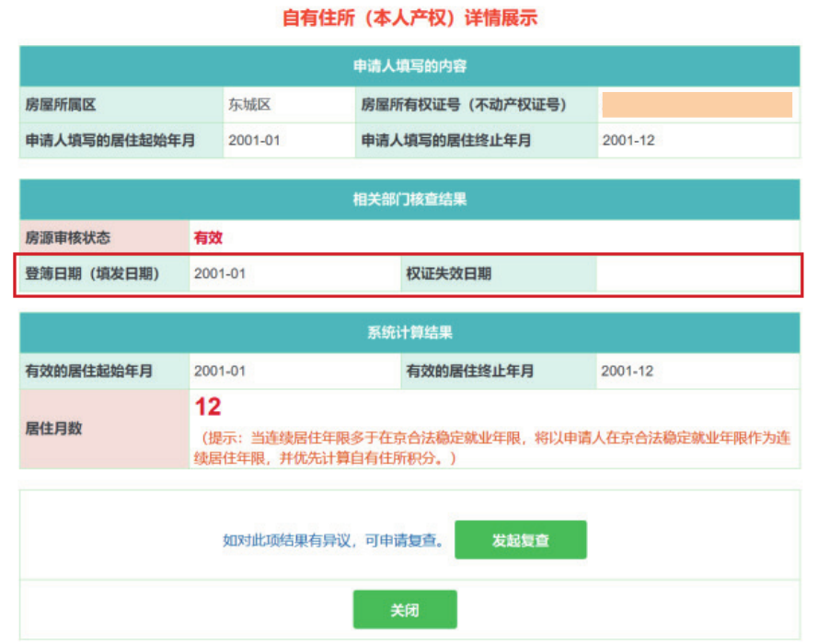Click the page title 自有住所（本人产权）详情展示

(x=409, y=17)
